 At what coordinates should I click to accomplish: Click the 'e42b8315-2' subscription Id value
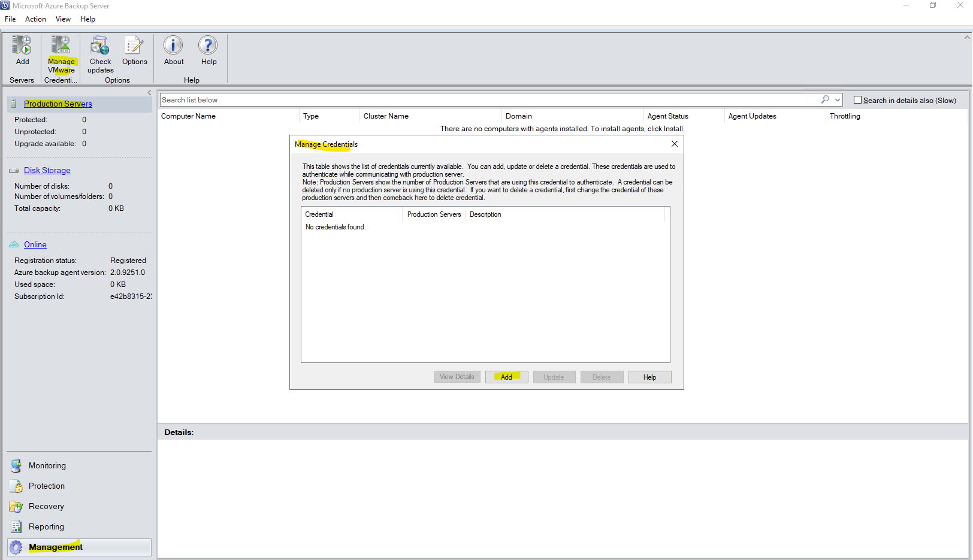(x=131, y=296)
